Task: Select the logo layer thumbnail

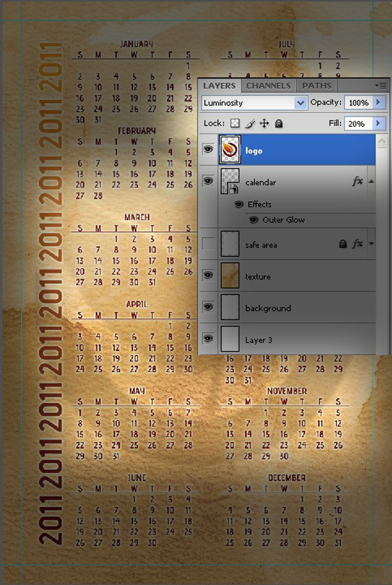Action: (x=230, y=150)
